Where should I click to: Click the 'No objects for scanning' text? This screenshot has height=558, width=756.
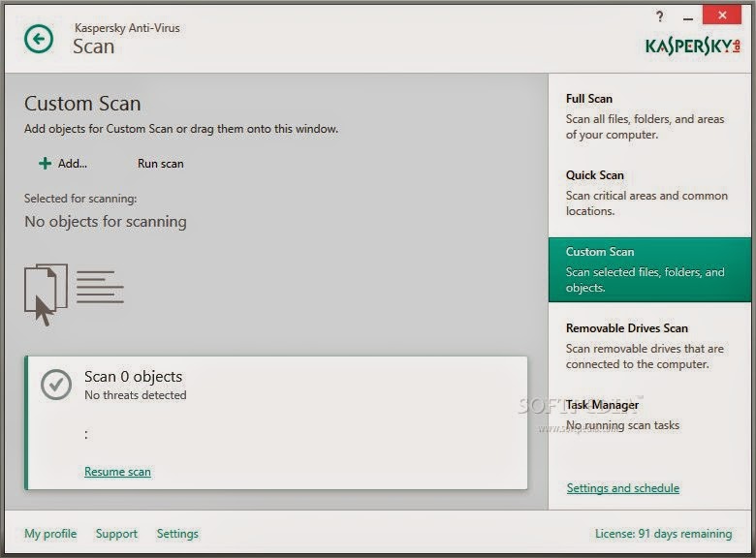coord(106,222)
